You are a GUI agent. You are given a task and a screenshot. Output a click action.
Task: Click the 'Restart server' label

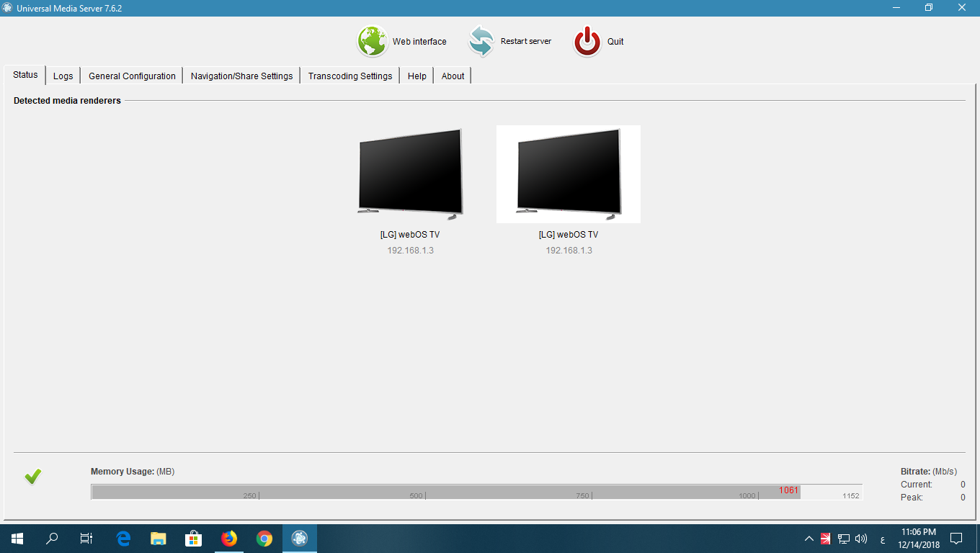[526, 42]
